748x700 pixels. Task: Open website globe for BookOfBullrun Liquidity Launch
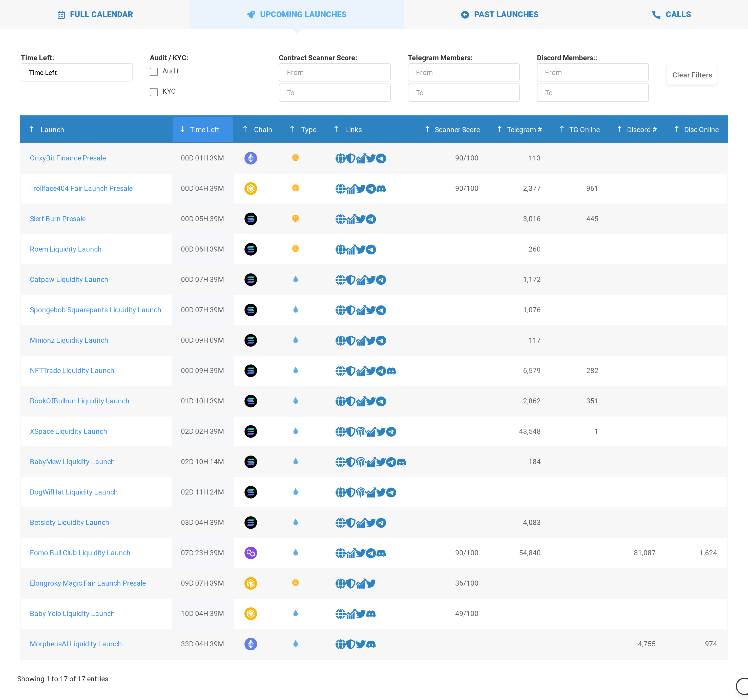[340, 402]
